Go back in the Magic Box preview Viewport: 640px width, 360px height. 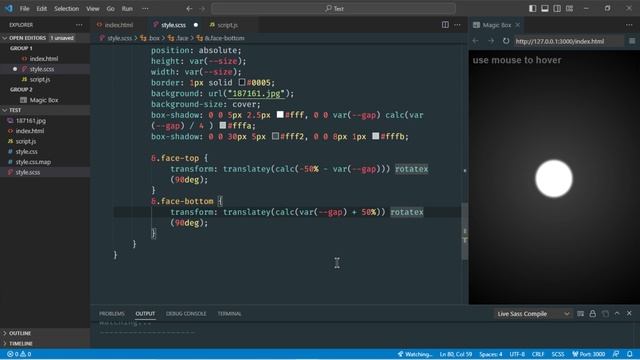476,41
